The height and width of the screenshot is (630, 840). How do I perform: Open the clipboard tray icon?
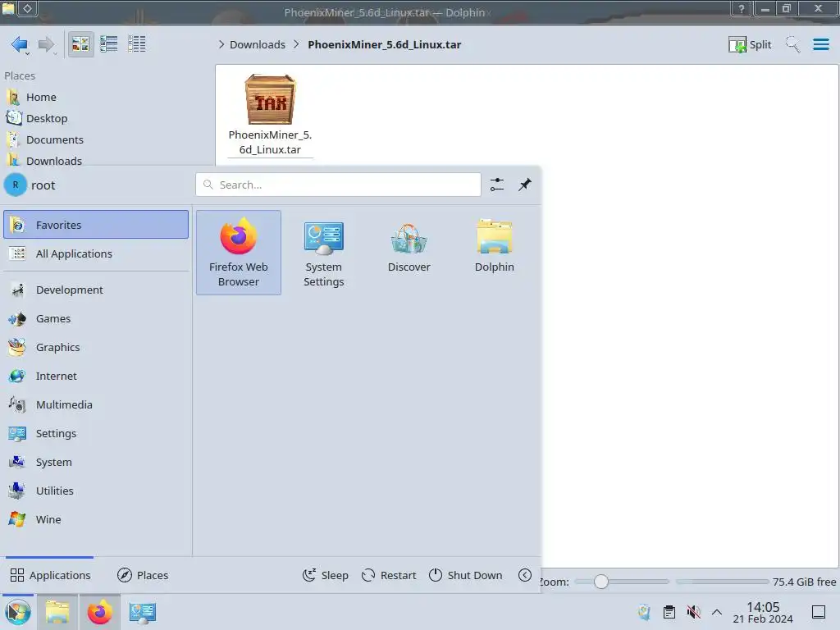(x=669, y=612)
